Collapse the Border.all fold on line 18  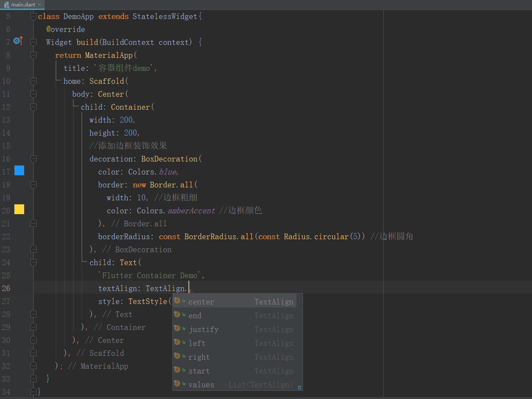pyautogui.click(x=33, y=185)
